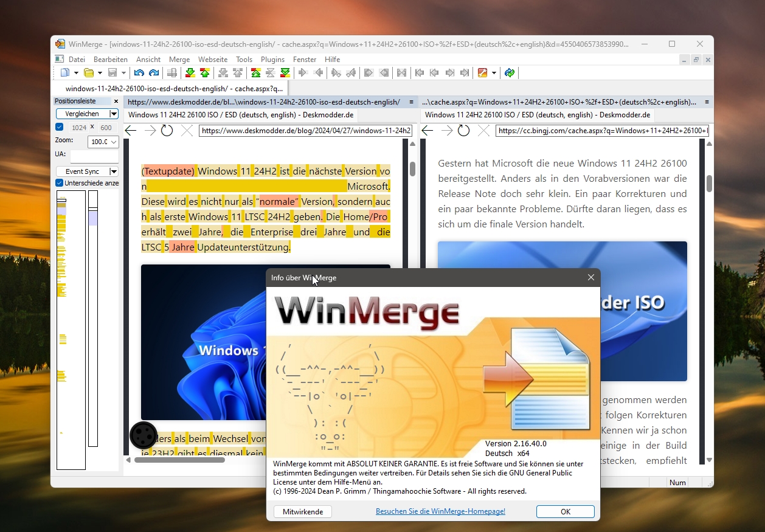The height and width of the screenshot is (532, 765).
Task: Go back in the left web pane
Action: click(130, 131)
